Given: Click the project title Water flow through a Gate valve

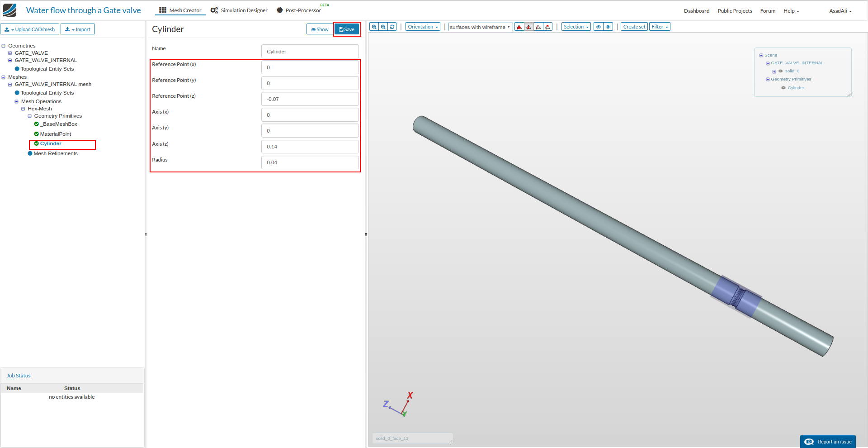Looking at the screenshot, I should point(84,10).
